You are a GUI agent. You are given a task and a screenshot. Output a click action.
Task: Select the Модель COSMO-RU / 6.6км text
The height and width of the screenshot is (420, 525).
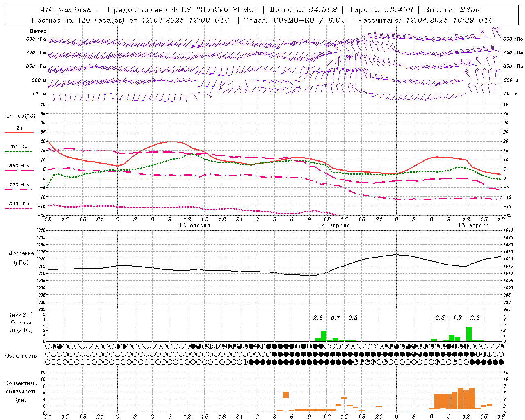[x=295, y=20]
